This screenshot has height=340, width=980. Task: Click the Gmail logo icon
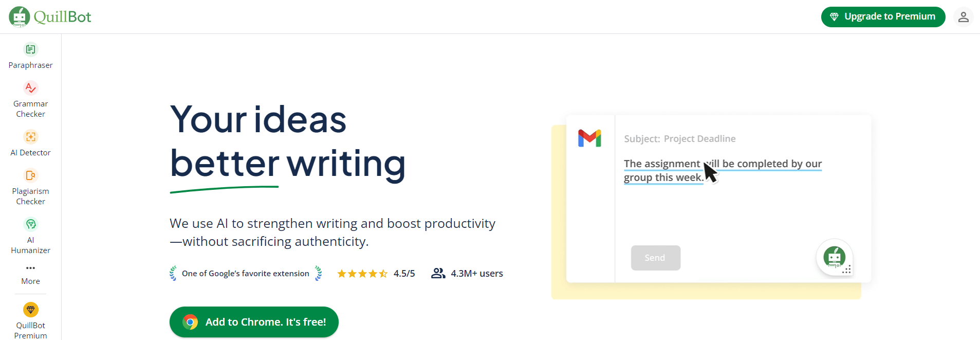(x=589, y=138)
